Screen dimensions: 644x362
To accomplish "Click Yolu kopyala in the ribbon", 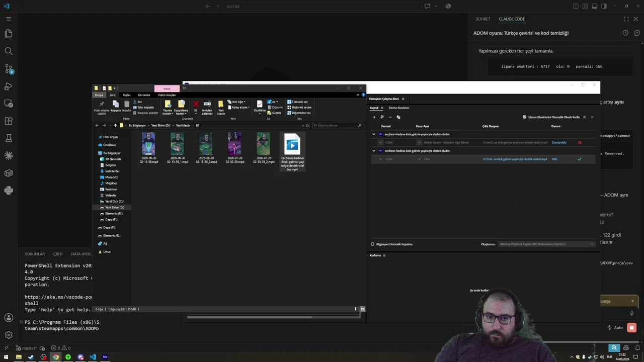I will 143,107.
